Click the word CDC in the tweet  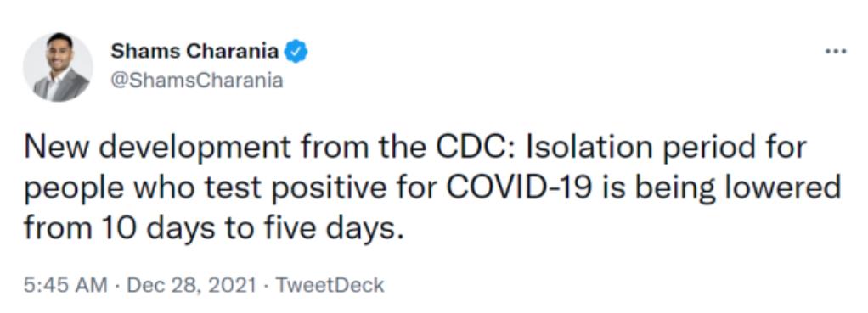[x=477, y=148]
